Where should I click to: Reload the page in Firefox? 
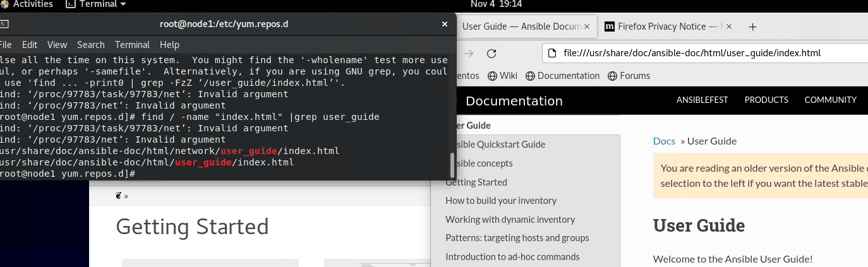[491, 53]
